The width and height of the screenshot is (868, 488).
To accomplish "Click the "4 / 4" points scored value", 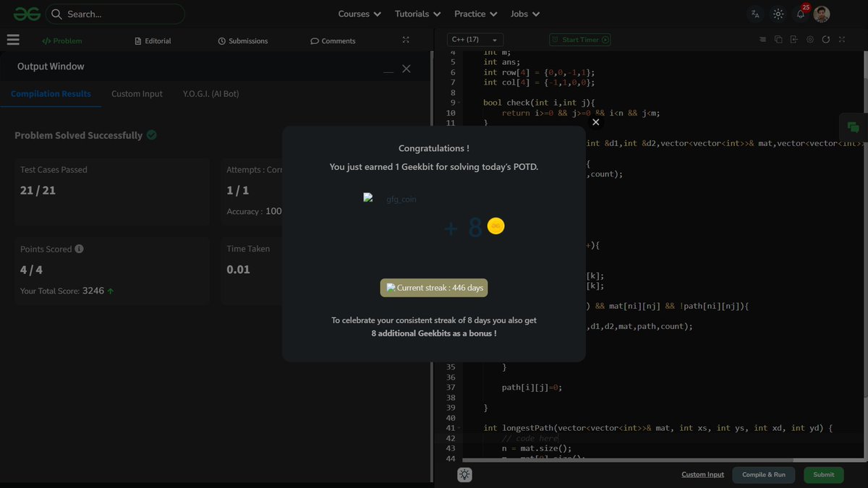I will (31, 270).
